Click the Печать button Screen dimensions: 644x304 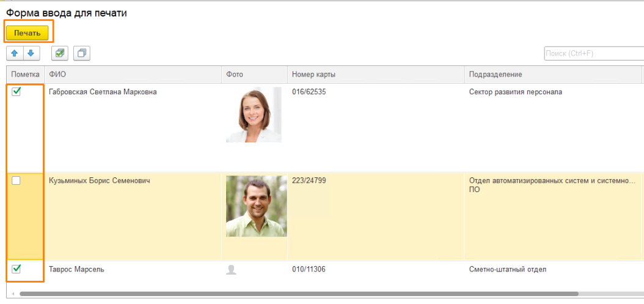pos(27,32)
